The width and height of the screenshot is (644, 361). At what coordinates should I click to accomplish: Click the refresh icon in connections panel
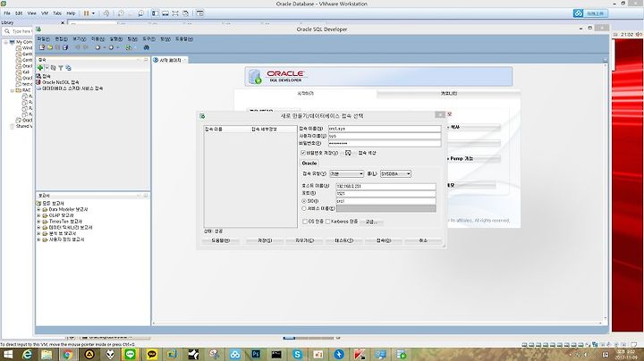pos(53,68)
